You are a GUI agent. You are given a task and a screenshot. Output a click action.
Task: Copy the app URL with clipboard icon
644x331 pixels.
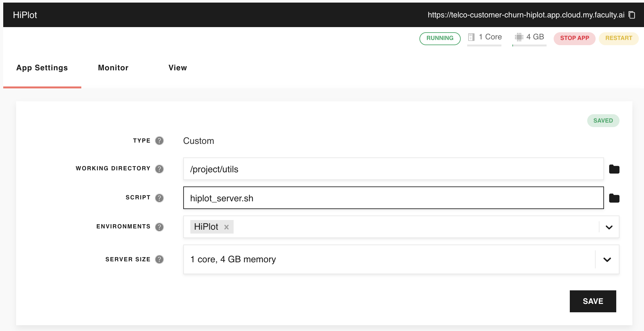[x=632, y=15]
